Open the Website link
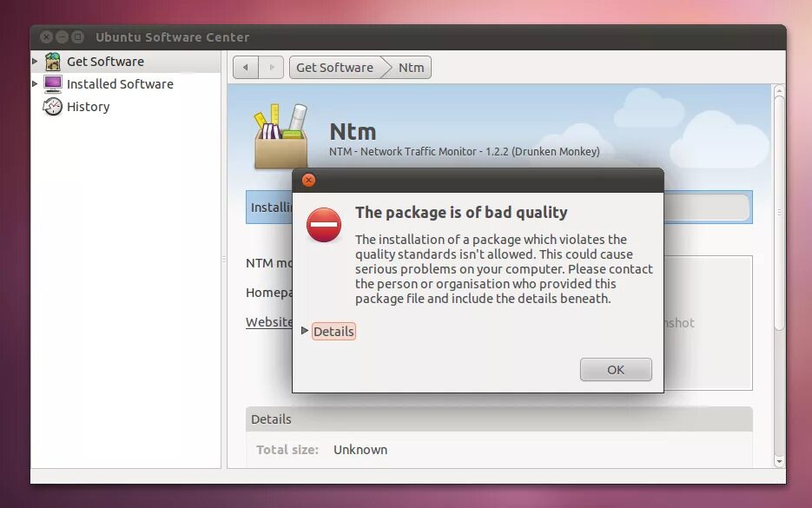Viewport: 812px width, 508px height. click(268, 322)
